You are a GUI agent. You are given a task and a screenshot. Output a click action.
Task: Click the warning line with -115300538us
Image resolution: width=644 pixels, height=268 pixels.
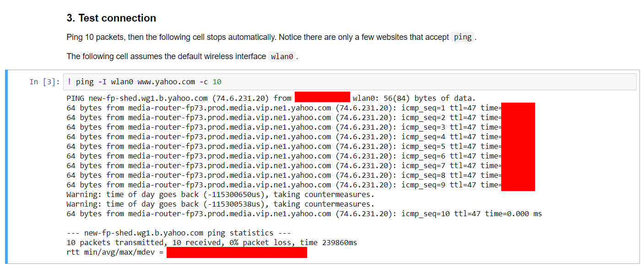[x=220, y=204]
